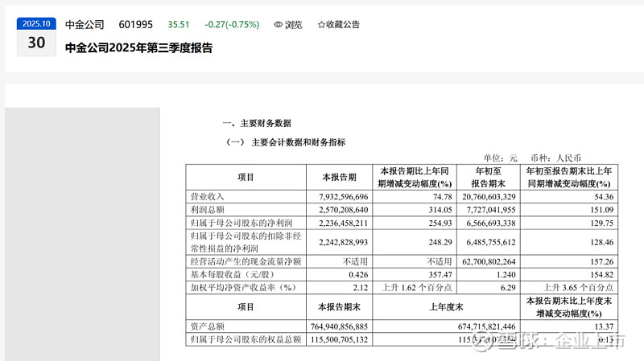644x361 pixels.
Task: Select the 归属于母公司股东的净利润 row label
Action: coord(241,224)
